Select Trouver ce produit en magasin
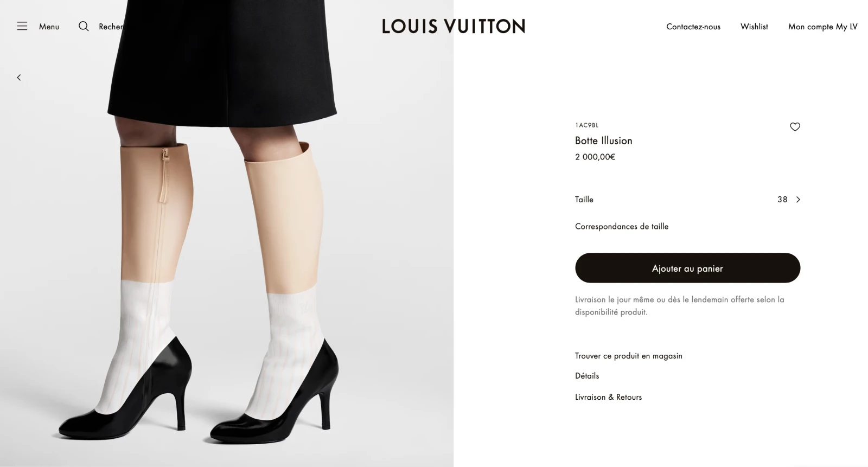 point(629,356)
